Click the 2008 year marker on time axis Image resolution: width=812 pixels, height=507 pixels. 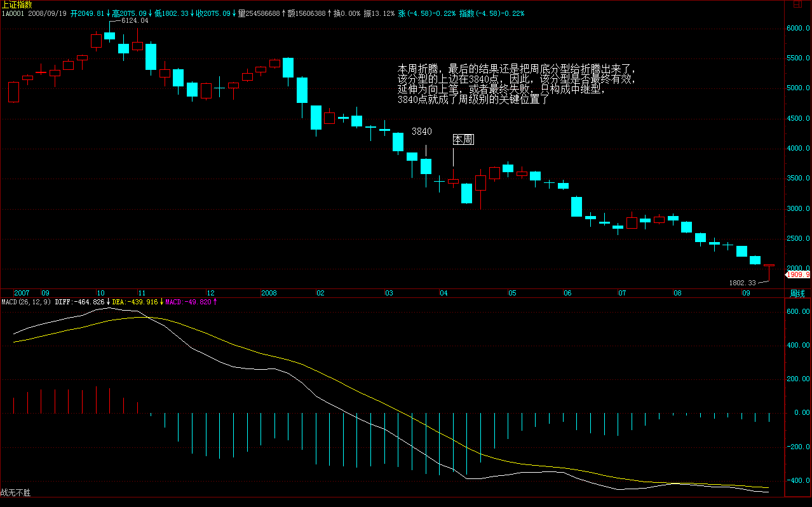269,294
